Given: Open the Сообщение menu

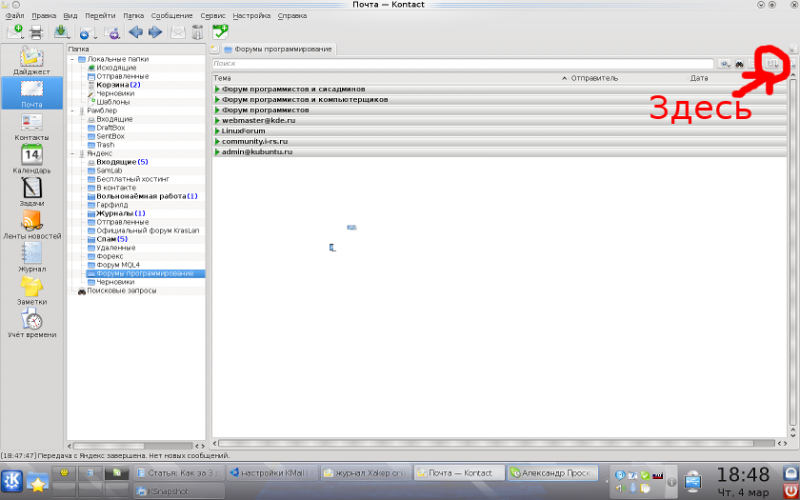Looking at the screenshot, I should click(172, 16).
